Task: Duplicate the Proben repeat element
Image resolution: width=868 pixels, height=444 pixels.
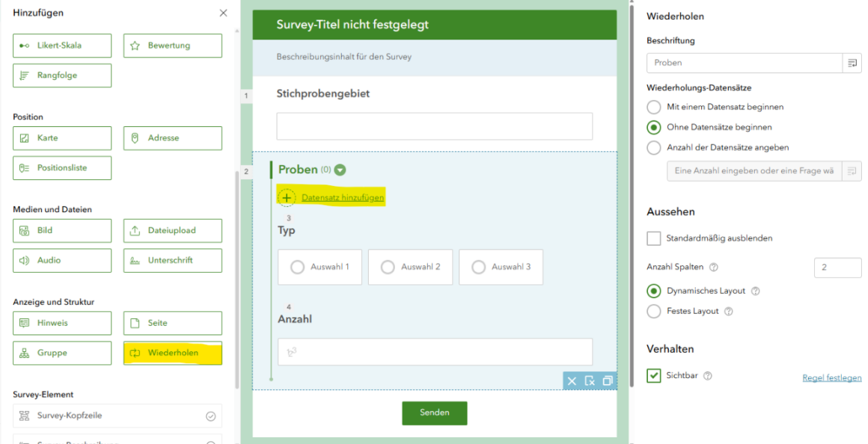Action: pos(608,381)
